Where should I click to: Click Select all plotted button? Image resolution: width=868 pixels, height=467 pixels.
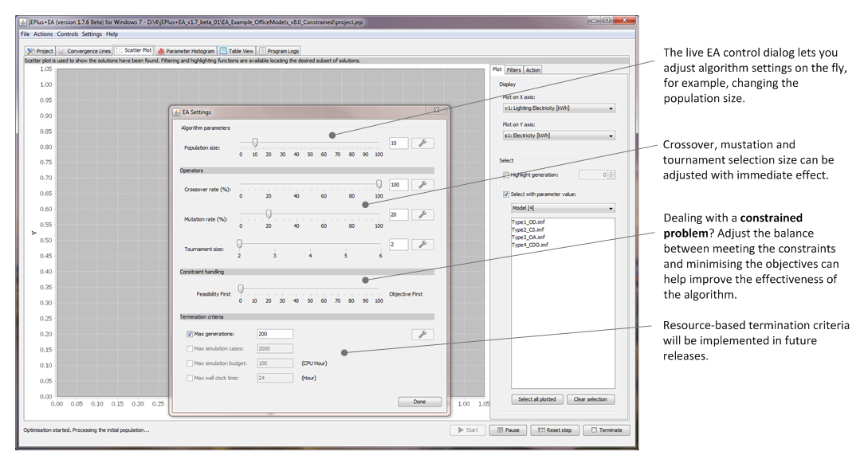click(x=537, y=399)
